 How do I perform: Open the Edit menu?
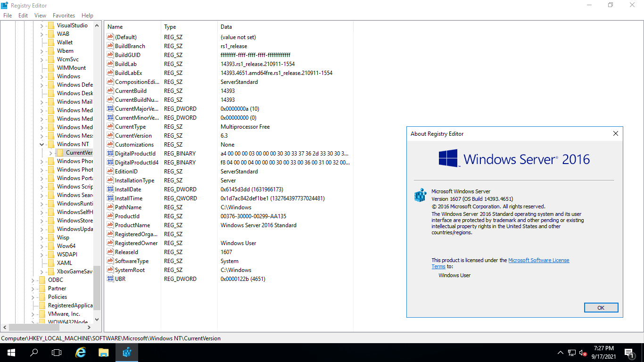(23, 16)
